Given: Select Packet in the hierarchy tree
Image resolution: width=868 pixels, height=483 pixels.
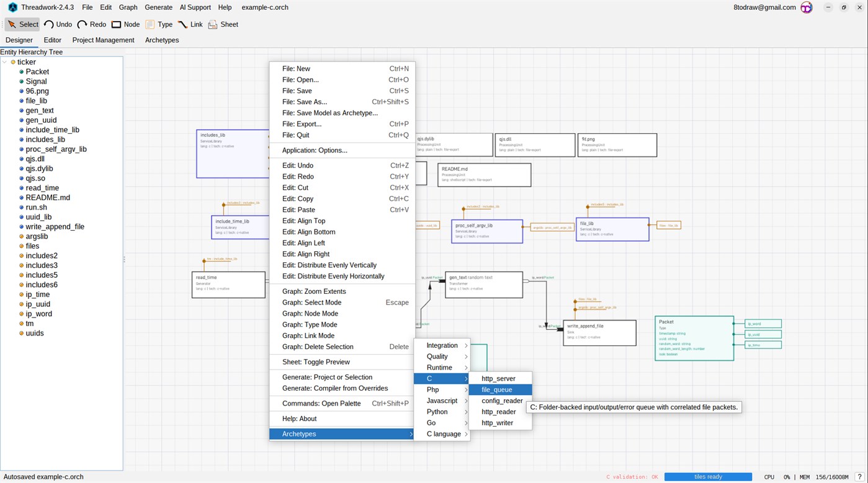Looking at the screenshot, I should point(37,72).
